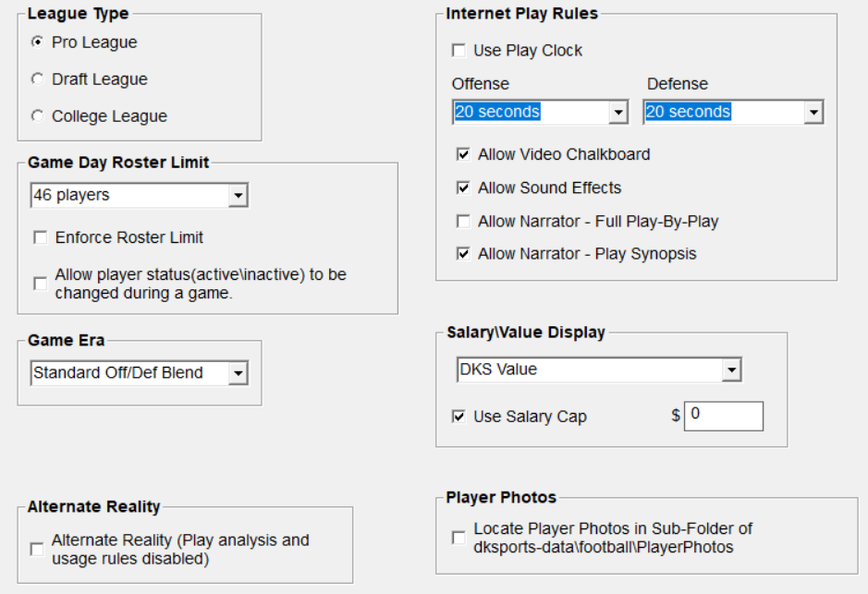
Task: Toggle the Use Salary Cap checkbox
Action: click(458, 418)
